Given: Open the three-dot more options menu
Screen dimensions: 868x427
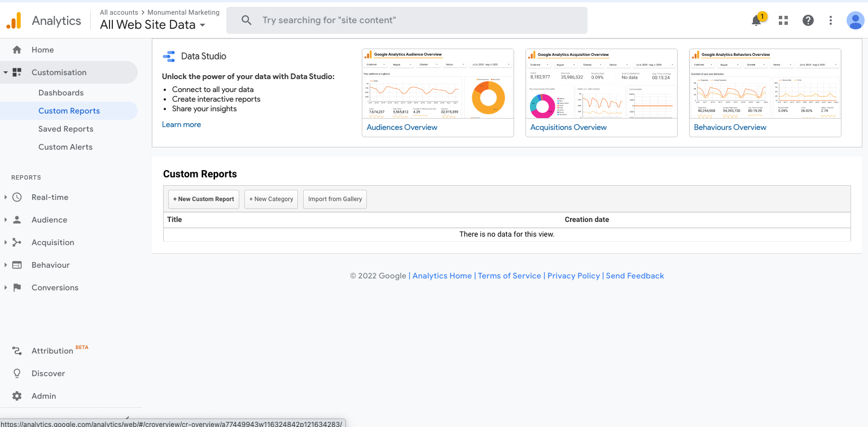Looking at the screenshot, I should pos(831,21).
